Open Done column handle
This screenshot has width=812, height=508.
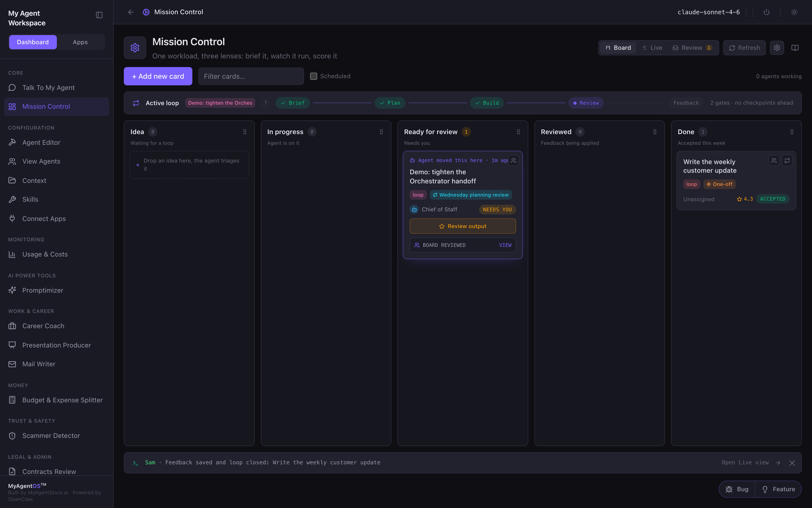click(x=791, y=132)
